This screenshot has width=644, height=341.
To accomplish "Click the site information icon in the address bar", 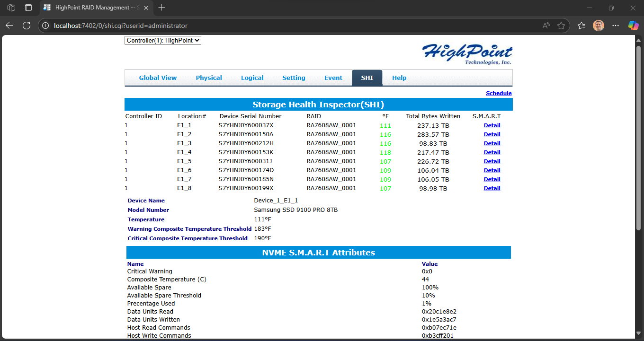I will point(45,26).
